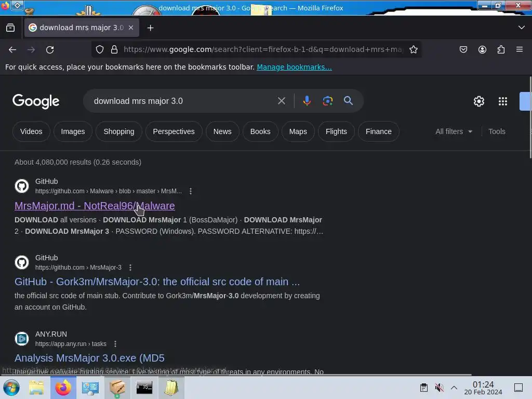Open more options for the ANY.RUN result
This screenshot has width=532, height=399.
[x=115, y=344]
